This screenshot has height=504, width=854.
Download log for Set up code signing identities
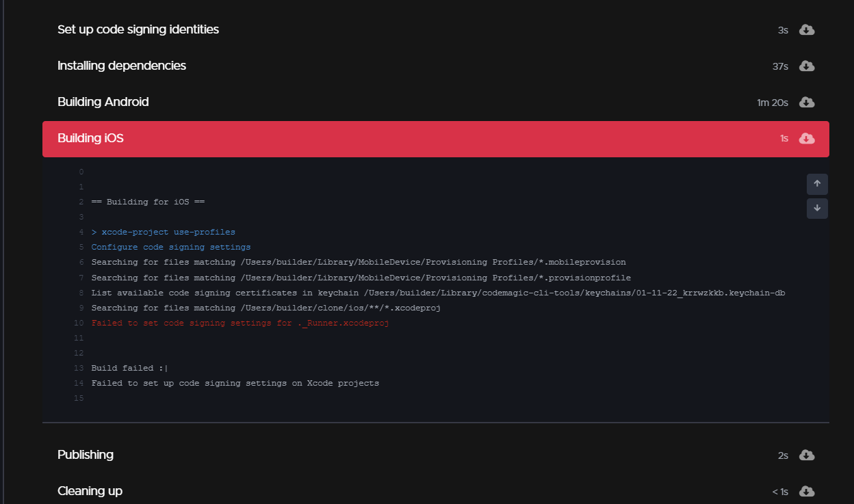tap(807, 30)
